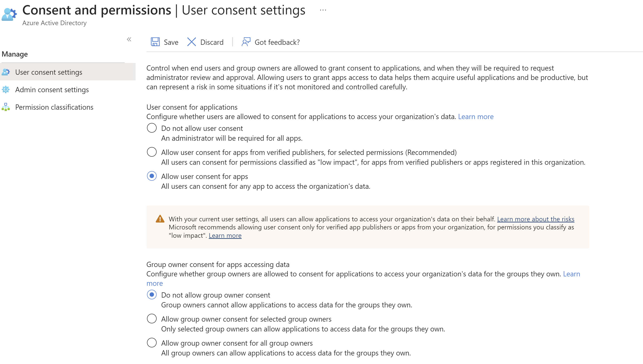The width and height of the screenshot is (643, 364).
Task: Open the Got feedback person icon
Action: tap(246, 42)
